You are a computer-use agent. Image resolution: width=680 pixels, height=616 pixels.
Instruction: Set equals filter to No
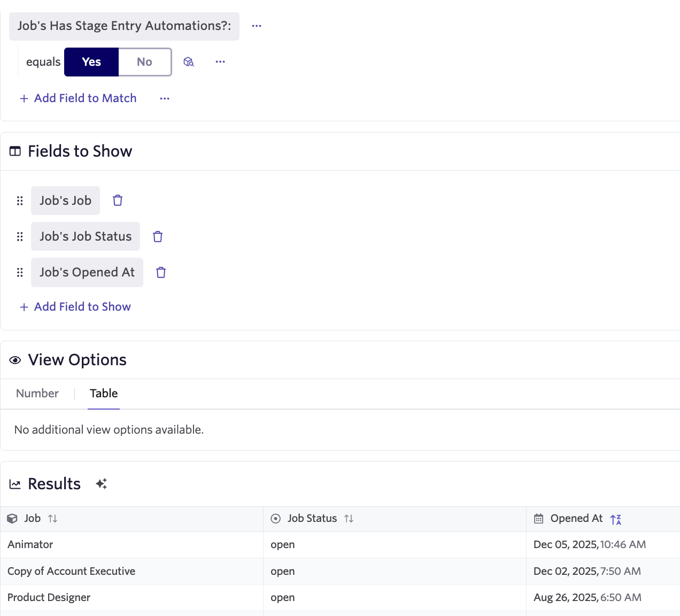point(144,62)
